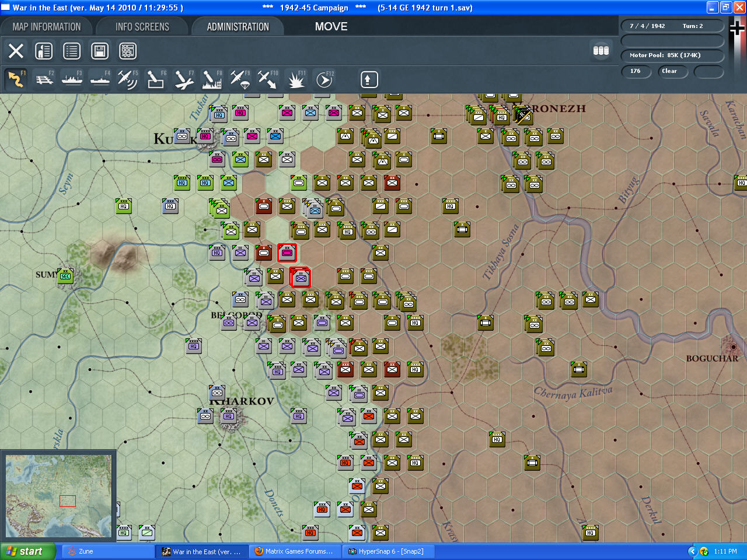
Task: Select the F8 bomb city mode icon
Action: point(212,79)
